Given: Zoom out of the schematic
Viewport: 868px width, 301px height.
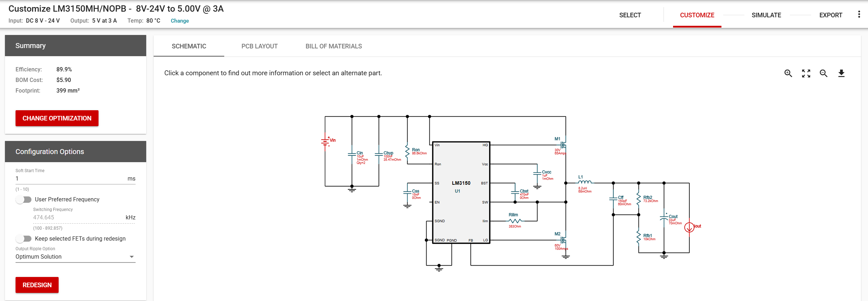Looking at the screenshot, I should pos(824,73).
